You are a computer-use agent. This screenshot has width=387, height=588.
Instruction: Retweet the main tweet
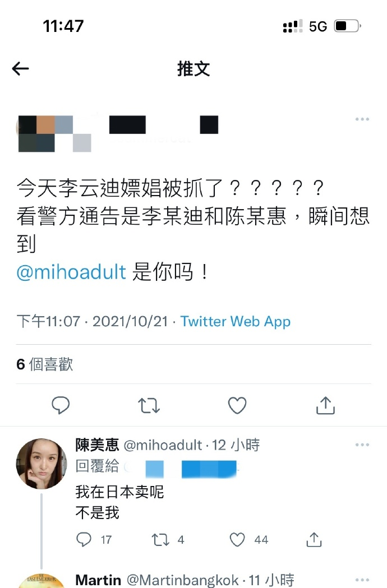[x=149, y=405]
